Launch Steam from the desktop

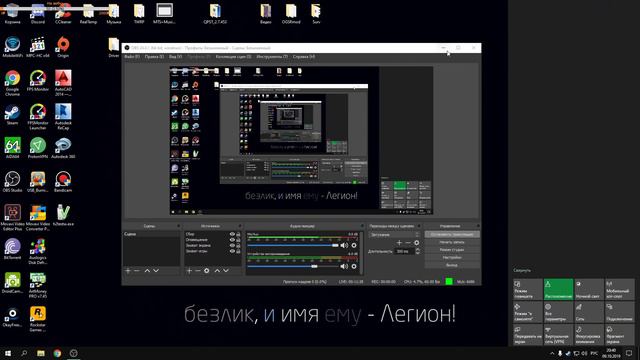tap(12, 115)
